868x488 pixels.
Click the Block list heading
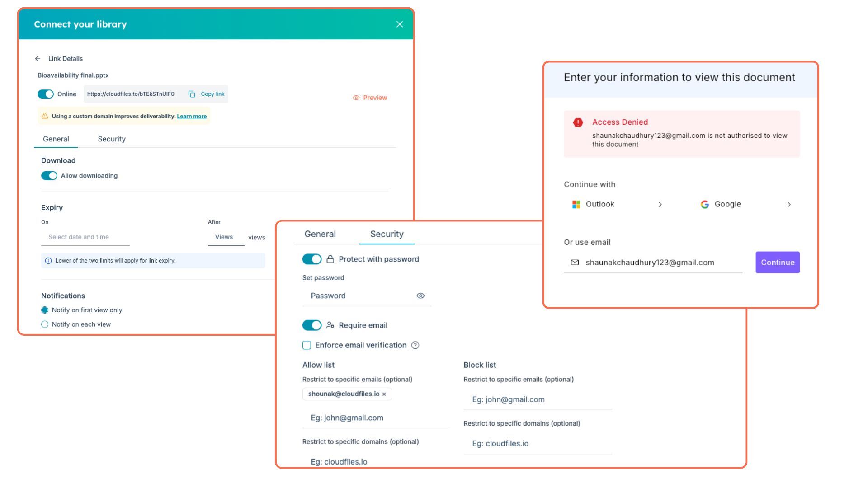point(480,365)
